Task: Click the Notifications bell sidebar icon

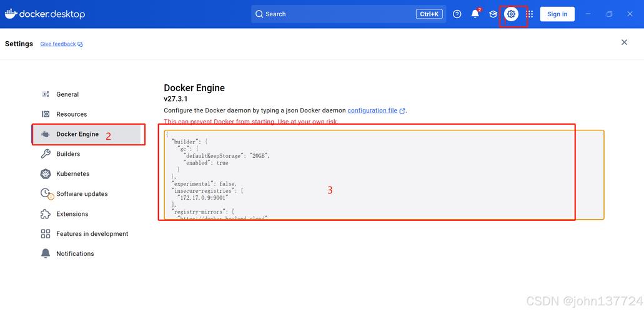Action: coord(46,254)
